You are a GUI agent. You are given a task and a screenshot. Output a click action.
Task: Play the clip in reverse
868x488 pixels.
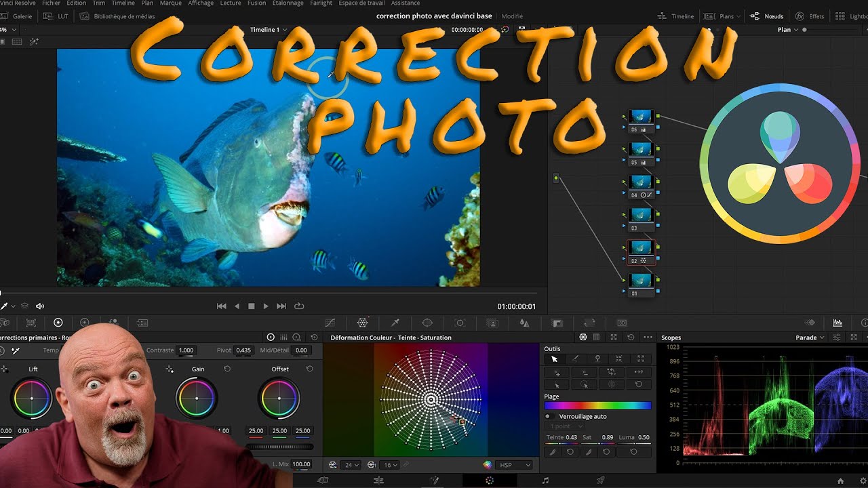point(237,306)
